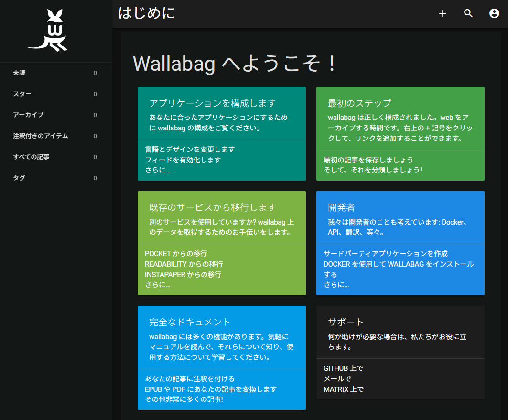Open the user account profile icon
508x420 pixels.
tap(494, 13)
